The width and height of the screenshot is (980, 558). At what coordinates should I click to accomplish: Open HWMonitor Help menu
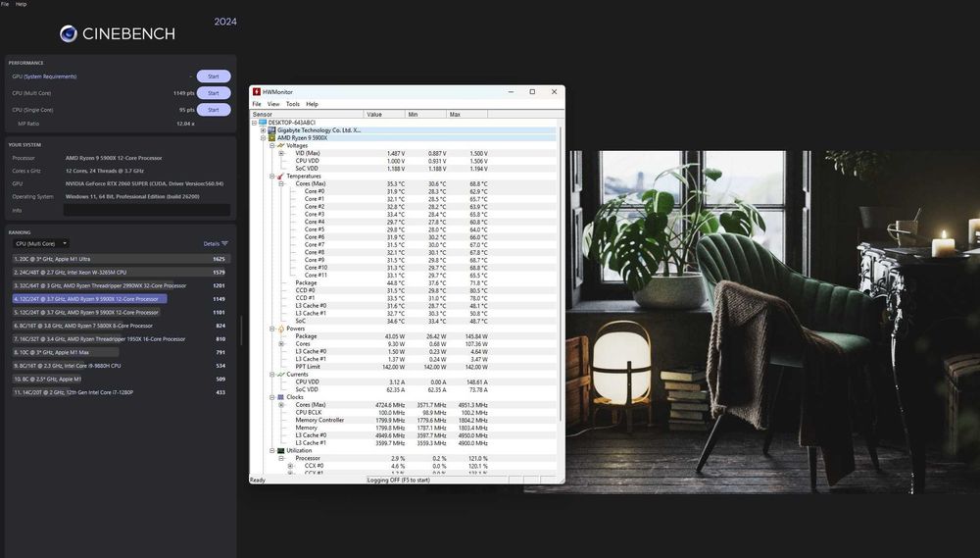point(312,104)
